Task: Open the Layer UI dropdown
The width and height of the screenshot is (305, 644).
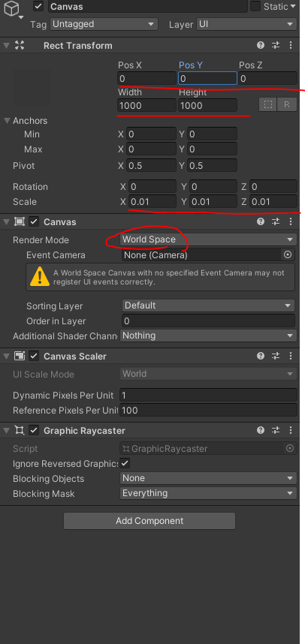Action: [x=246, y=24]
